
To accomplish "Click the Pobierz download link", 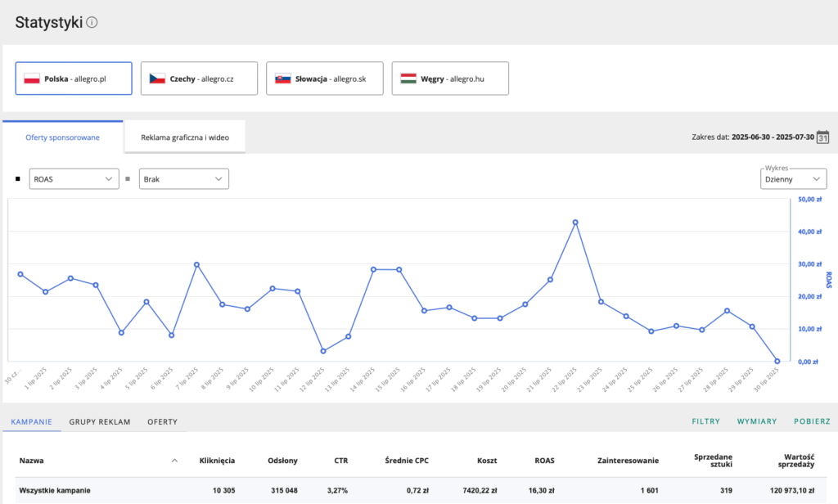I will tap(812, 421).
